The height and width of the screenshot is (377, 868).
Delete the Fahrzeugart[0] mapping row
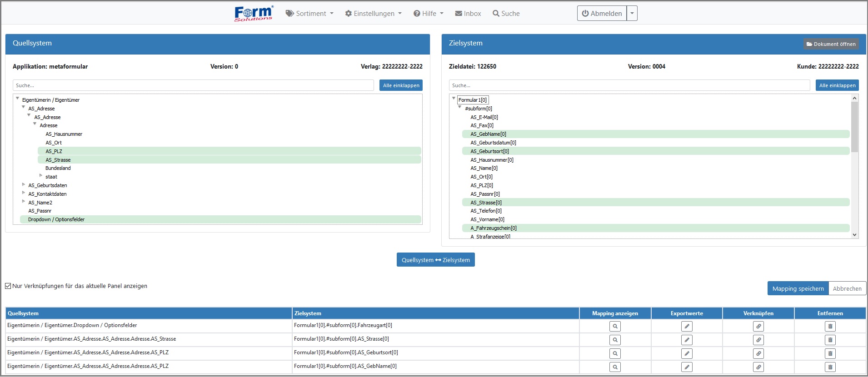point(830,326)
